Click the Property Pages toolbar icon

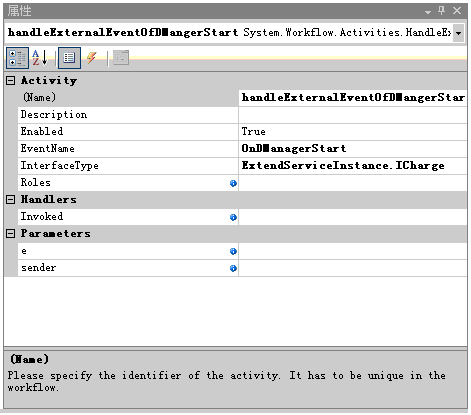121,58
